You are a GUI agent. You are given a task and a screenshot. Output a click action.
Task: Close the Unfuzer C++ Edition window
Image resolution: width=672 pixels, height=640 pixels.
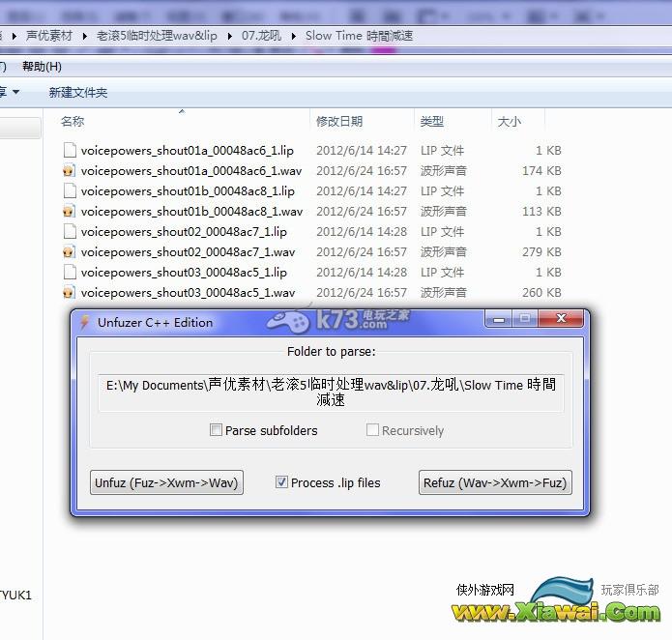click(561, 318)
